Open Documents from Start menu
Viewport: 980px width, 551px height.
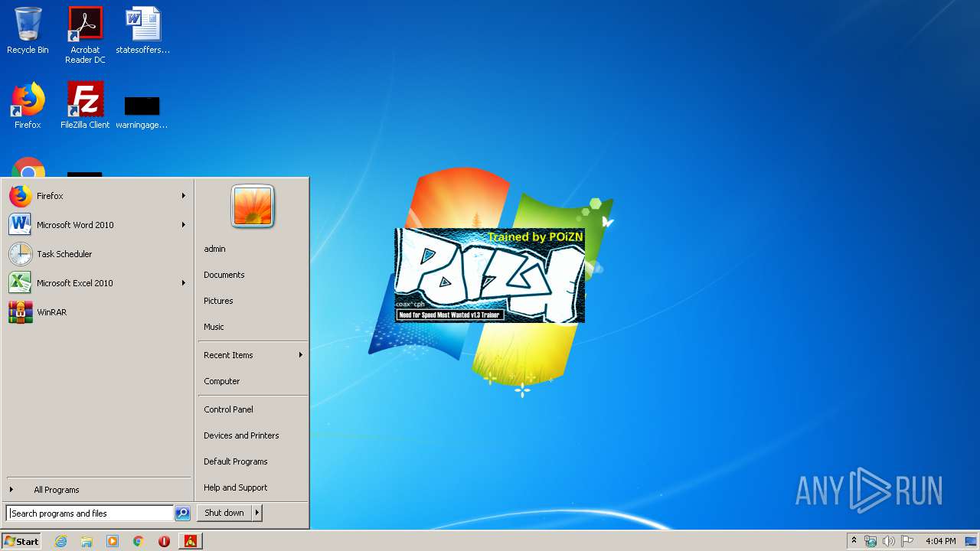point(224,275)
